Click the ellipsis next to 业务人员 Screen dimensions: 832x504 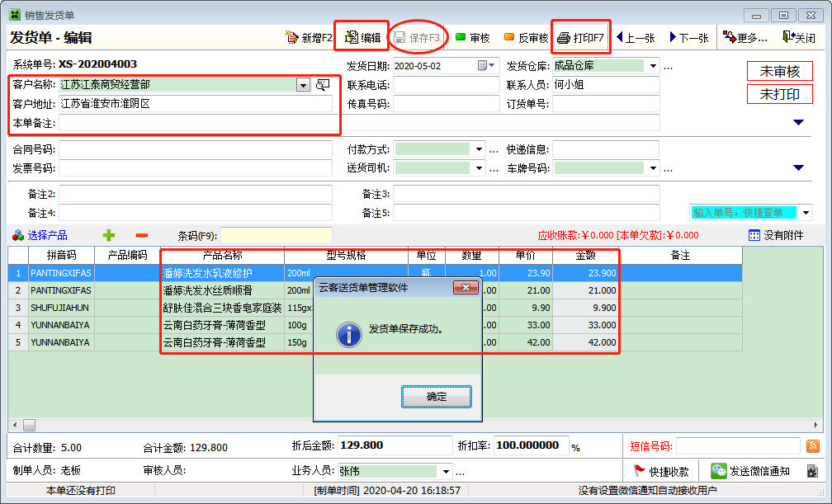460,472
